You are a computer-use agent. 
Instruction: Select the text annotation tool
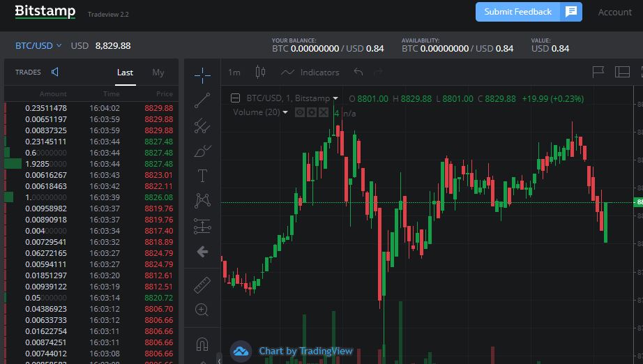click(202, 176)
